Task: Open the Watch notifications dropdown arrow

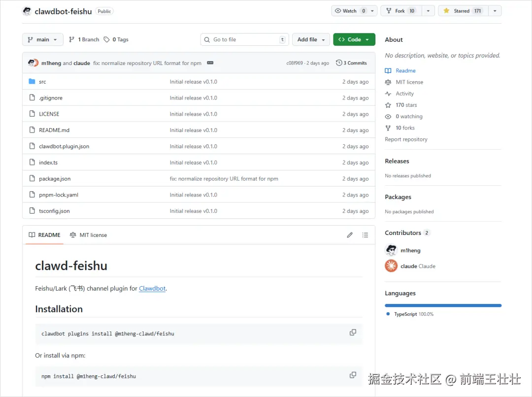Action: tap(372, 11)
